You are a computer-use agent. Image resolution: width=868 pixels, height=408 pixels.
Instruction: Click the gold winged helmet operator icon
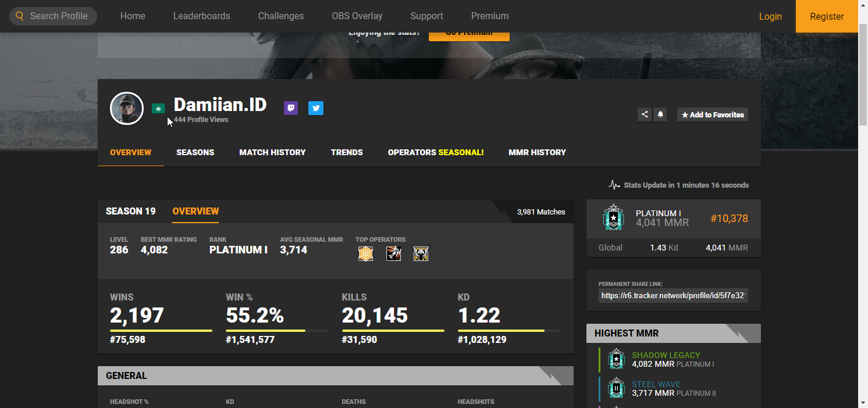click(421, 253)
